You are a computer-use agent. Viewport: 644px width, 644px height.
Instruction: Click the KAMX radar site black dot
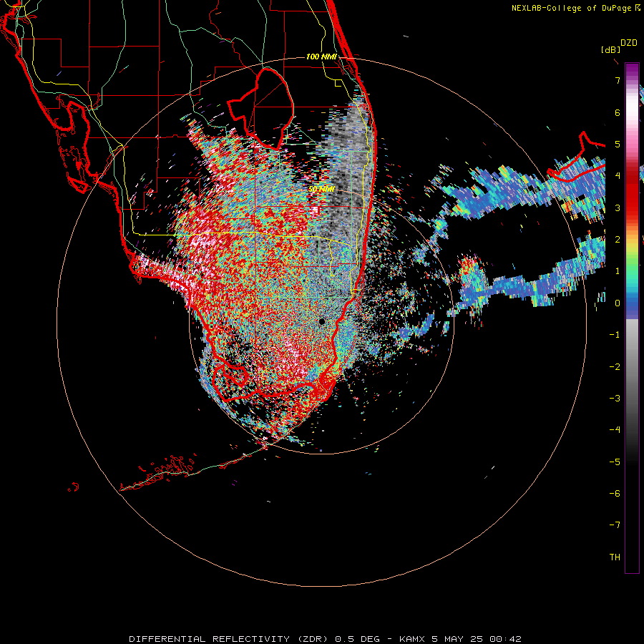click(x=322, y=321)
